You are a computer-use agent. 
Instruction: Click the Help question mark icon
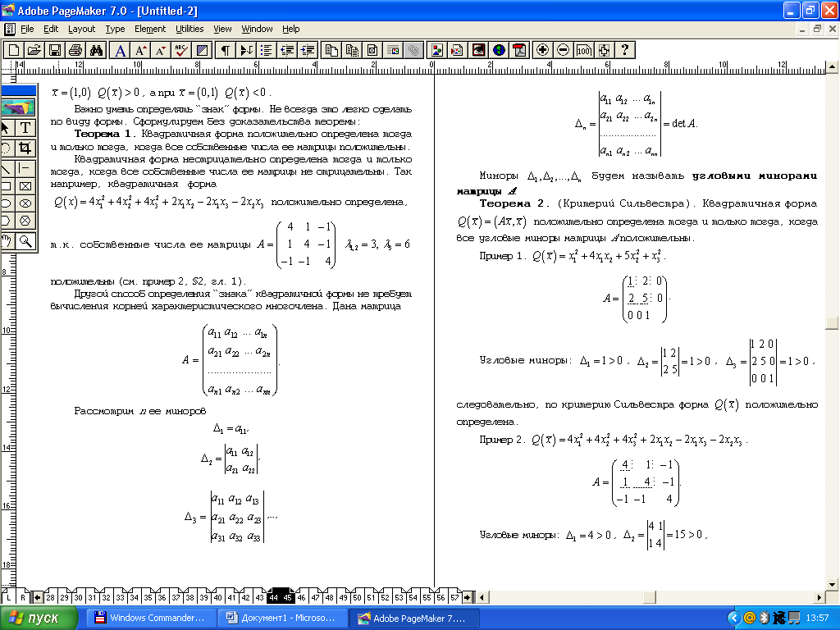point(624,50)
